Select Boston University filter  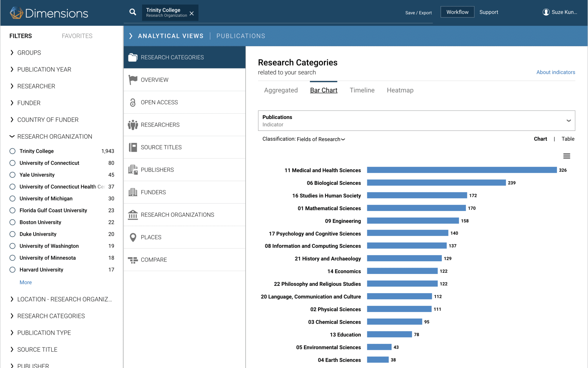[x=12, y=222]
